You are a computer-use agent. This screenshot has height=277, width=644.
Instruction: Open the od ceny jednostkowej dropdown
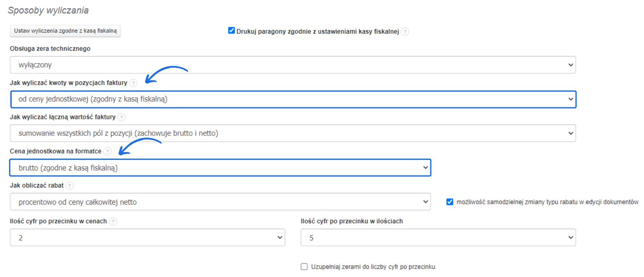coord(292,99)
